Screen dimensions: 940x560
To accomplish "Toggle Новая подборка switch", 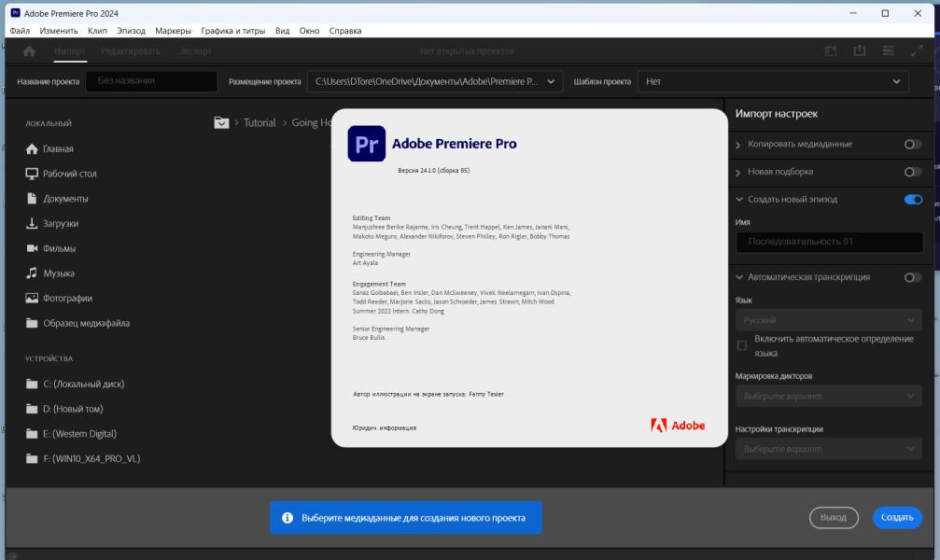I will pos(912,172).
